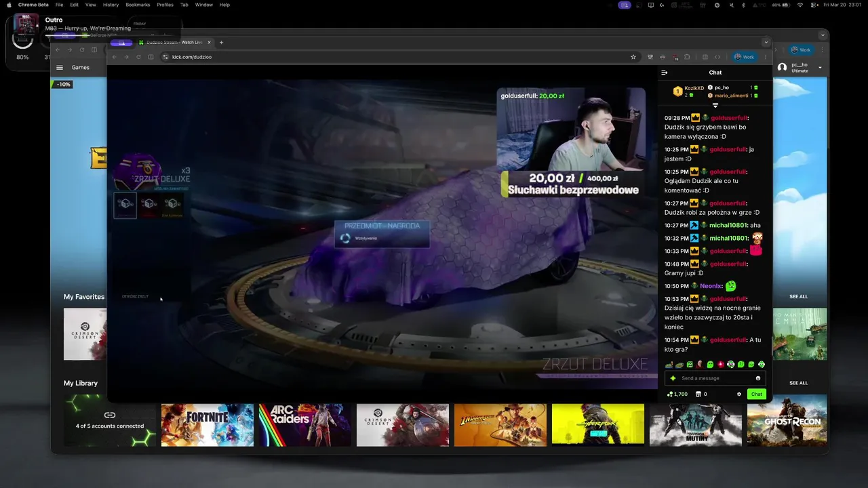Image resolution: width=868 pixels, height=488 pixels.
Task: Open the Fortnite game tile
Action: tap(208, 425)
